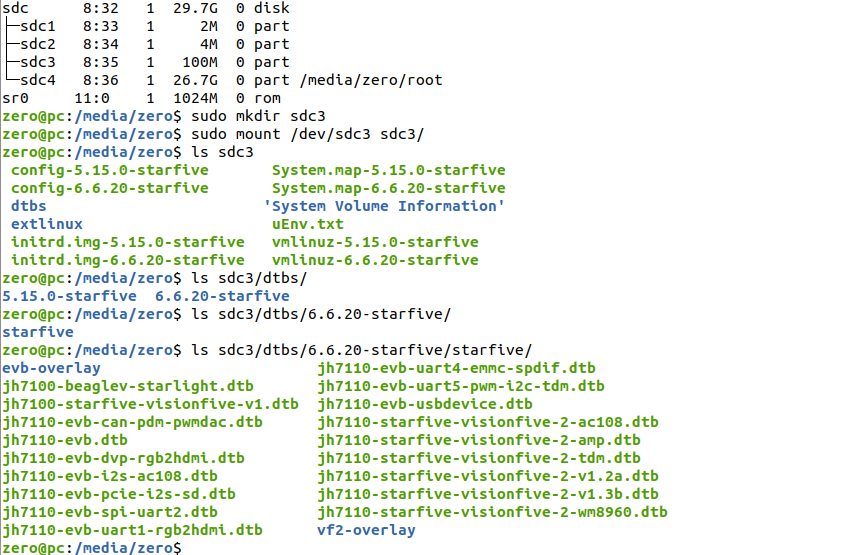Screen dimensions: 845x555
Task: Select the vf2-overlay directory name
Action: click(x=366, y=530)
